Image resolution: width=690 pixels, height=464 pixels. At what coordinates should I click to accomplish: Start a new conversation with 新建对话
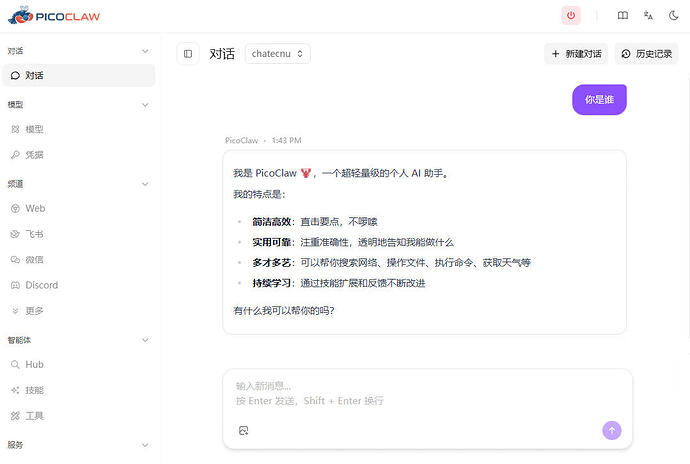pyautogui.click(x=576, y=54)
